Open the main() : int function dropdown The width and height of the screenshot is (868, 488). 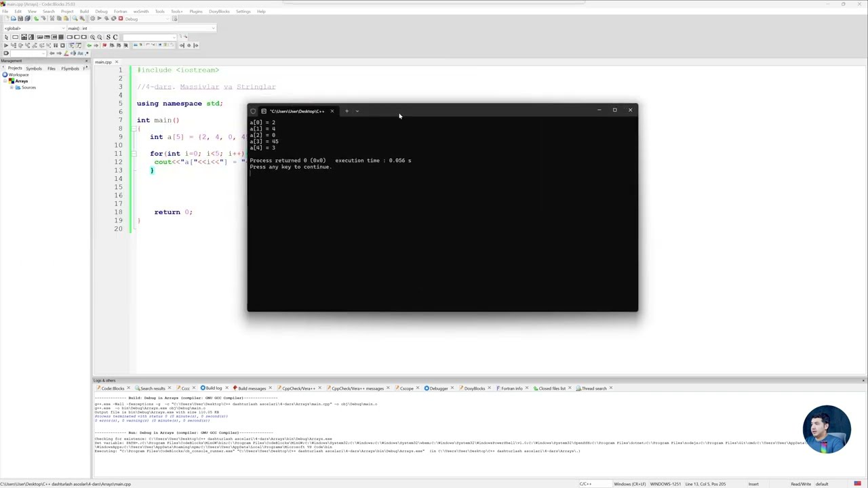pyautogui.click(x=141, y=28)
